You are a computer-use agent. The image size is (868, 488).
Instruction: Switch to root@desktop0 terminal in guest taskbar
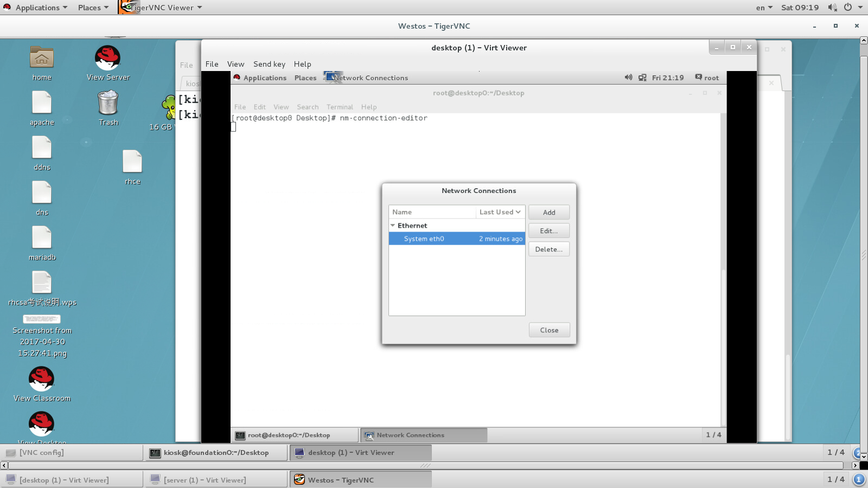coord(296,435)
